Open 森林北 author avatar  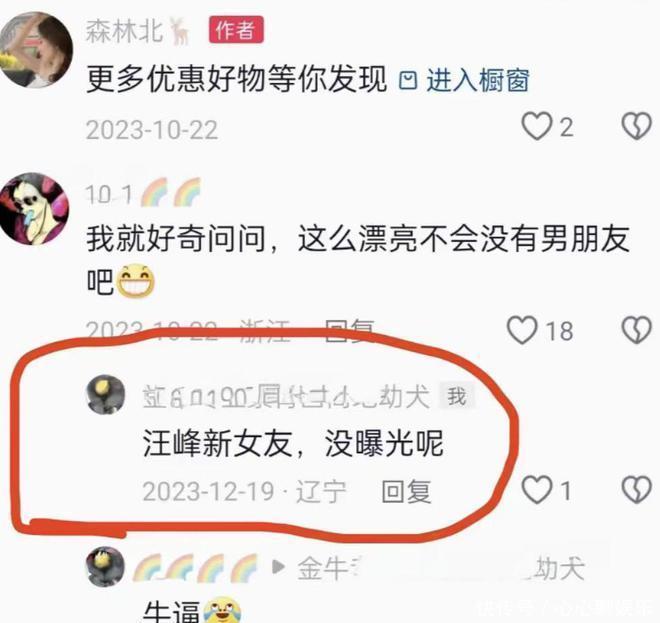pos(36,50)
